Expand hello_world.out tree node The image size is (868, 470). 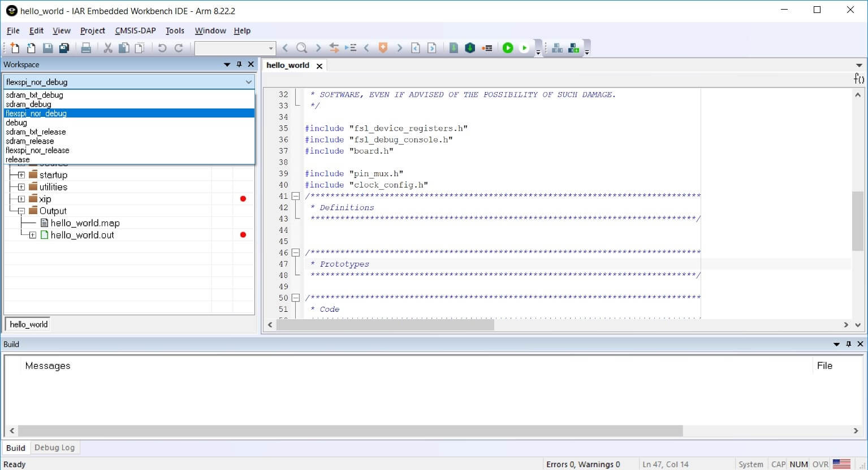(x=33, y=235)
